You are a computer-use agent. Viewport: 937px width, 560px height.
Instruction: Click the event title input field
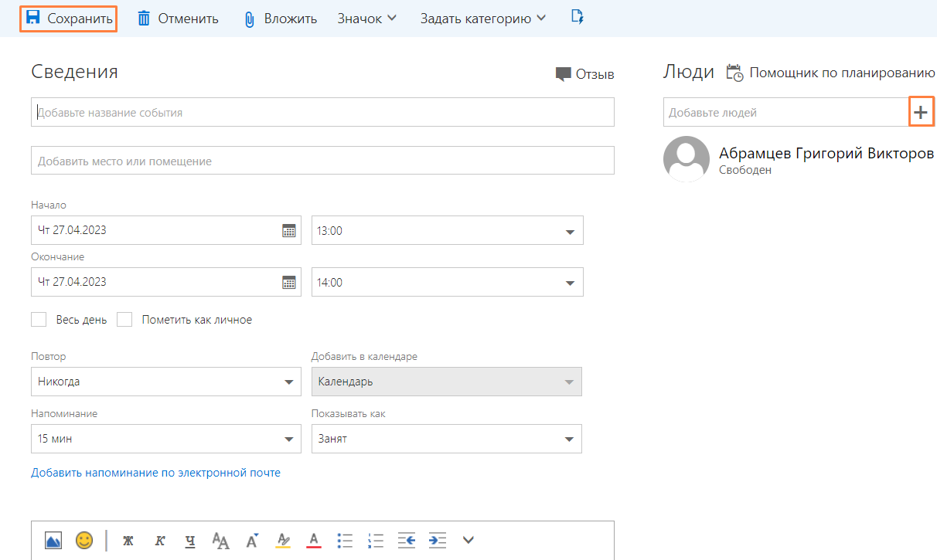pyautogui.click(x=322, y=113)
